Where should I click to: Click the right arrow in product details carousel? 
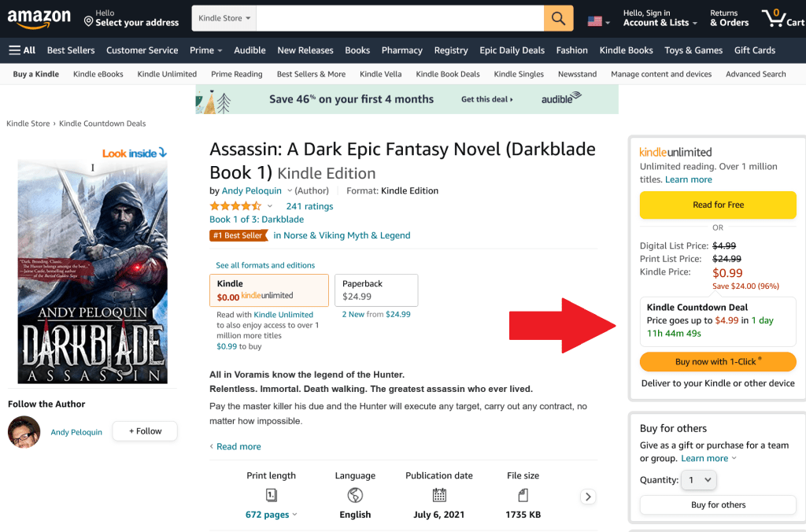click(x=588, y=497)
